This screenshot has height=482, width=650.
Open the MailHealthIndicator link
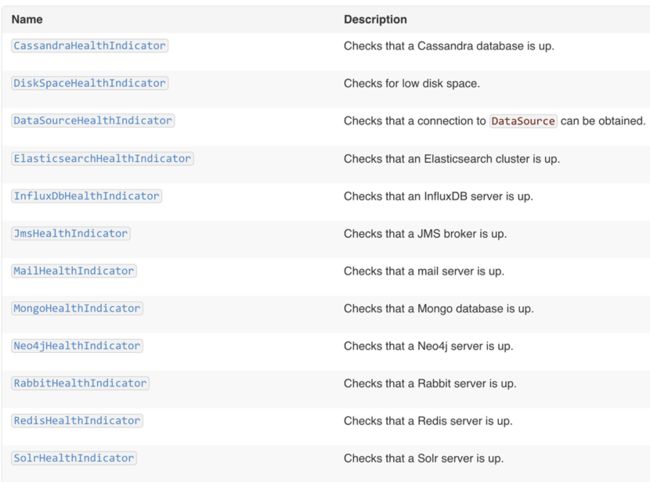pos(74,271)
